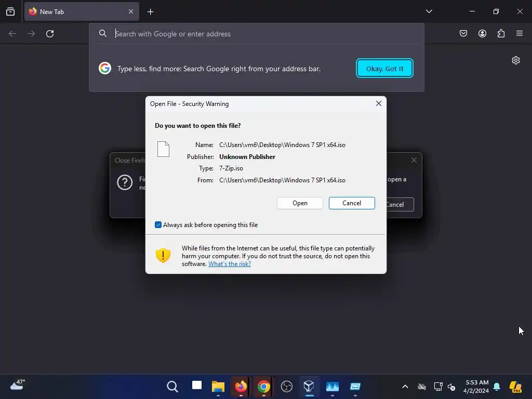Click the blank file icon in the dialog

click(x=163, y=149)
